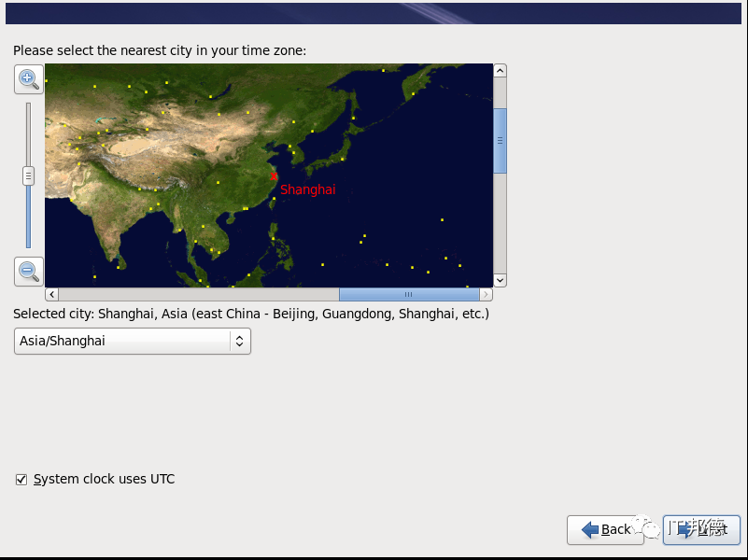This screenshot has width=748, height=560.
Task: Click the Next button to proceed
Action: pos(701,529)
